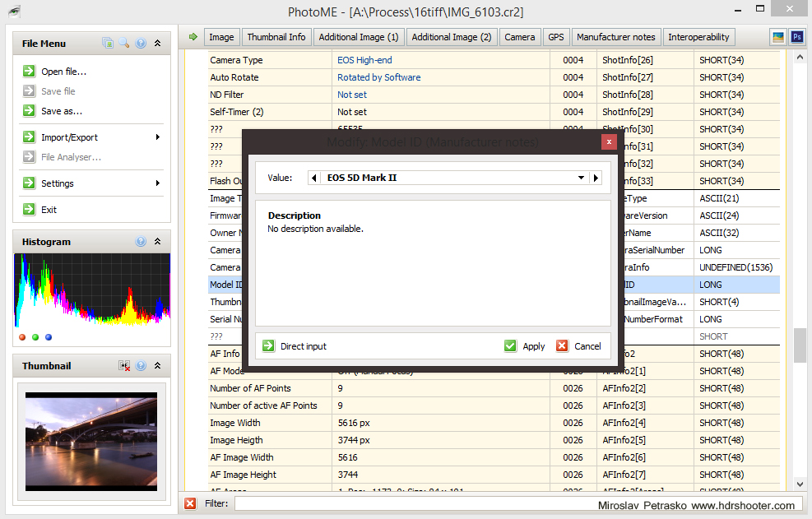Click Open file… in the File Menu
The height and width of the screenshot is (519, 812).
(63, 72)
